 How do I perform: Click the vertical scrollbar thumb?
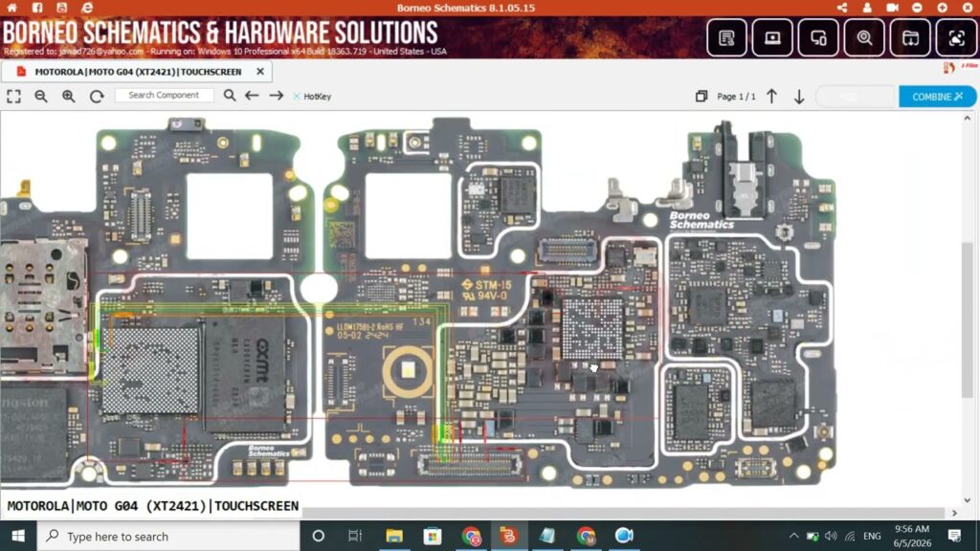tap(967, 319)
